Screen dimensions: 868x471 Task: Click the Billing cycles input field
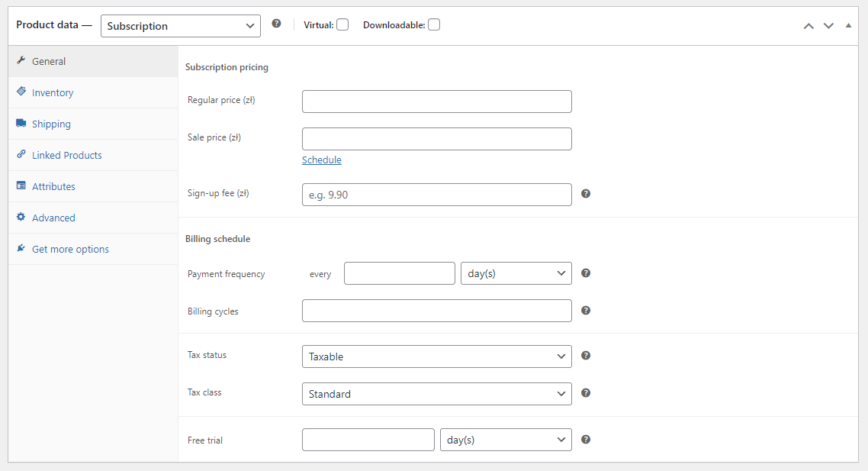[437, 311]
